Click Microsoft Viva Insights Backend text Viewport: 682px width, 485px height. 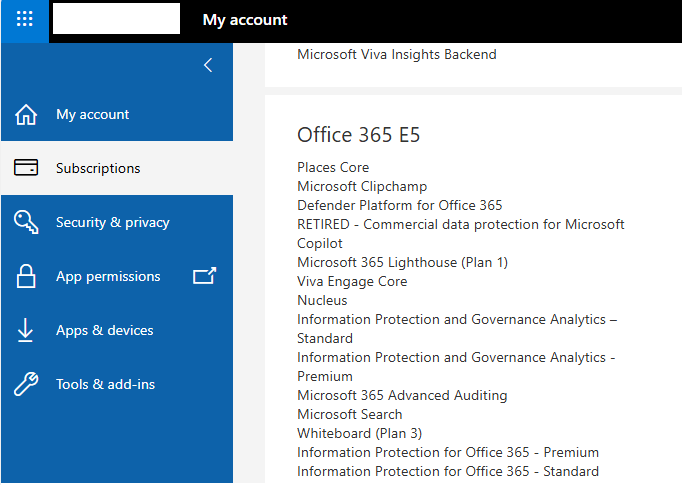coord(397,54)
